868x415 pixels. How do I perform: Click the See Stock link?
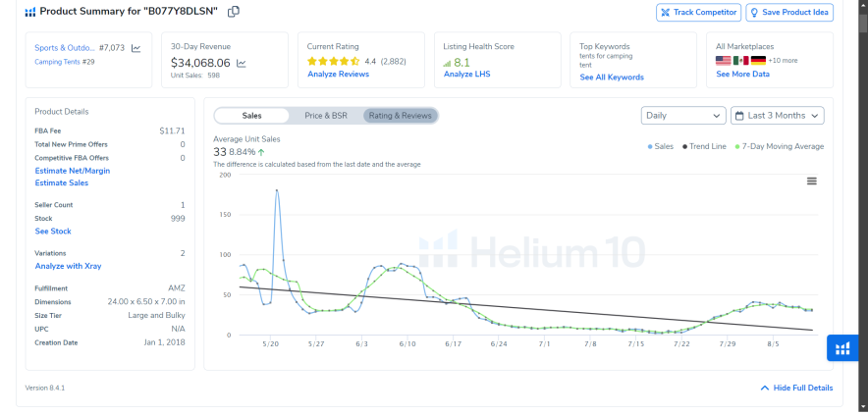point(53,232)
